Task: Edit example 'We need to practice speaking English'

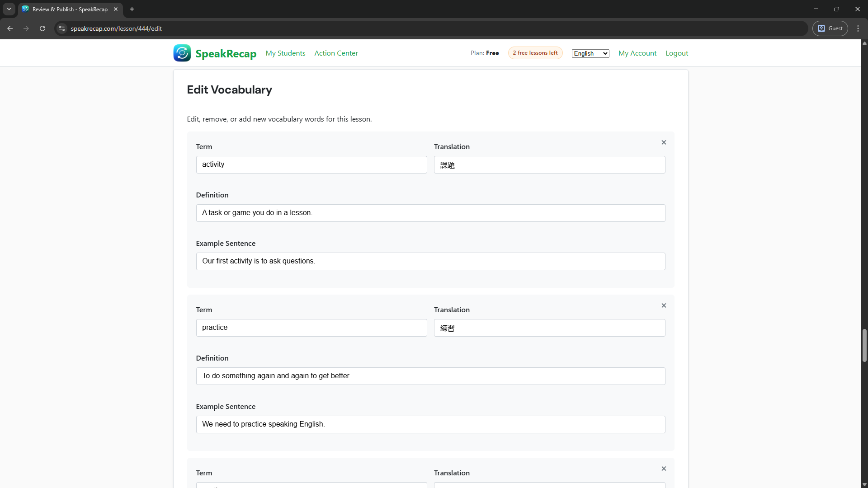Action: [430, 424]
